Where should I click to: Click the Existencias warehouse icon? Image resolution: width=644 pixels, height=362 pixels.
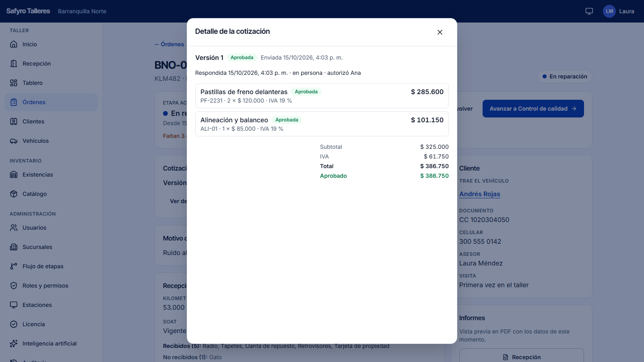[14, 175]
